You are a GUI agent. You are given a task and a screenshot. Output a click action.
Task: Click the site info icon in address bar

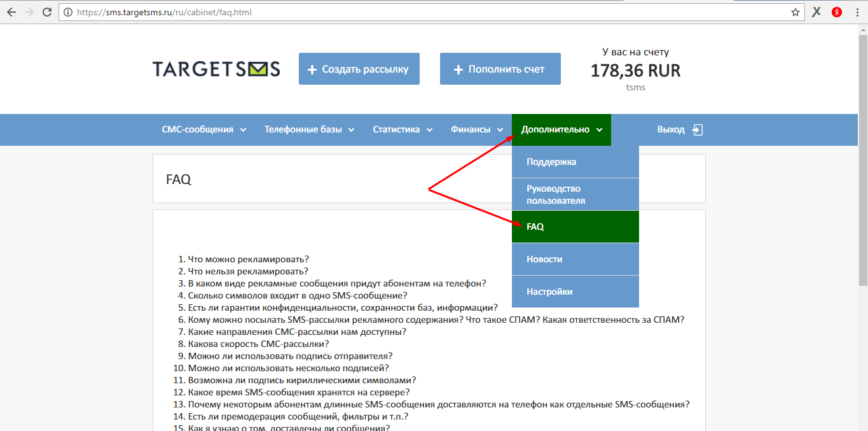pos(68,12)
